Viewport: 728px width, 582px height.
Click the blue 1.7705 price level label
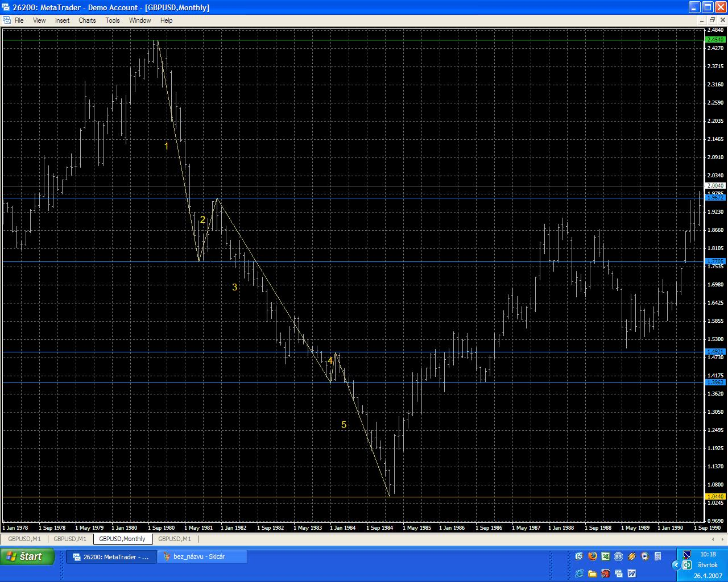pyautogui.click(x=715, y=262)
